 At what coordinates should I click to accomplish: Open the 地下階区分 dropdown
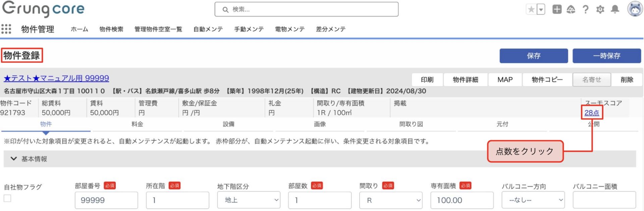click(x=249, y=200)
